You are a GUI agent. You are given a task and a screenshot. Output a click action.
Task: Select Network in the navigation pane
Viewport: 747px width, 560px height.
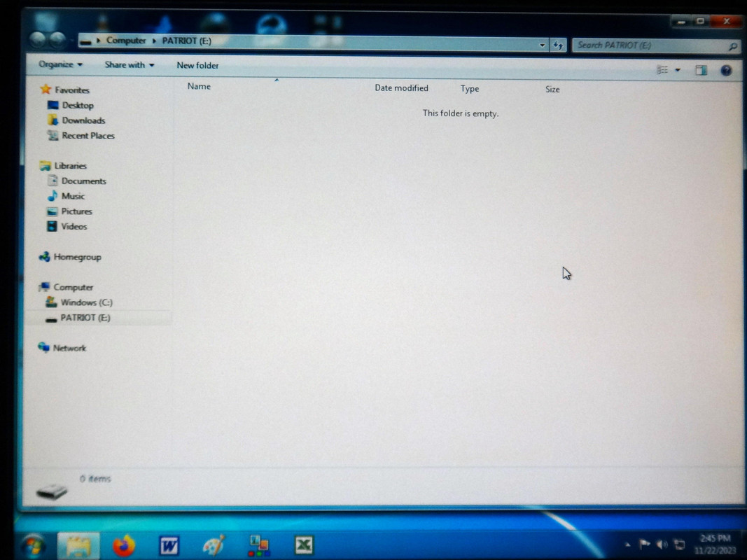point(69,348)
